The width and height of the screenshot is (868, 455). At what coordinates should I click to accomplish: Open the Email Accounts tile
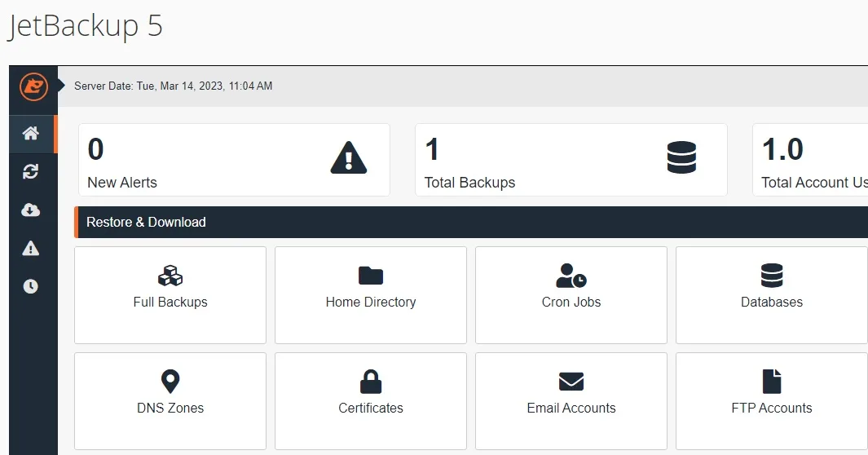(571, 400)
